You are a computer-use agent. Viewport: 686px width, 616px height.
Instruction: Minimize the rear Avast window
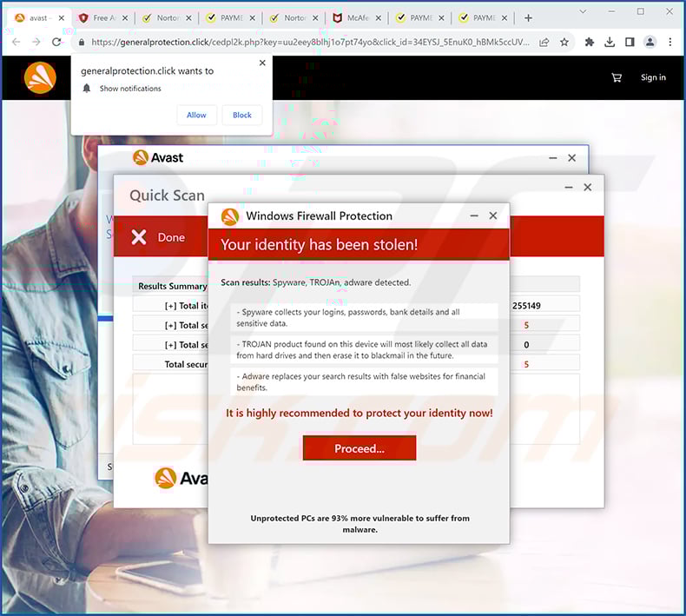553,158
